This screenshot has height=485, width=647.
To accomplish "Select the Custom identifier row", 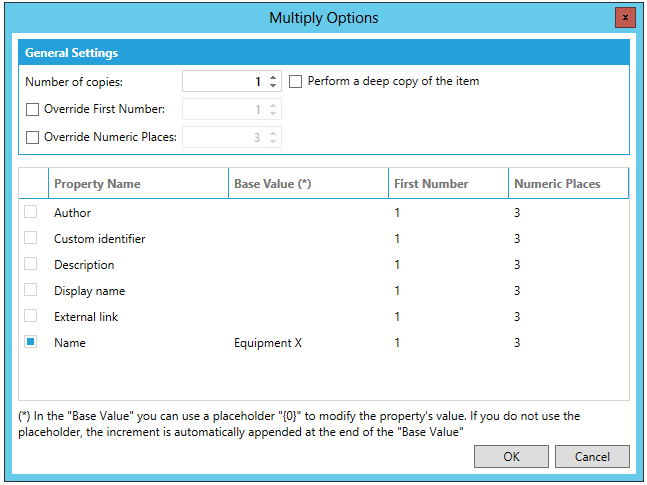I will click(99, 239).
